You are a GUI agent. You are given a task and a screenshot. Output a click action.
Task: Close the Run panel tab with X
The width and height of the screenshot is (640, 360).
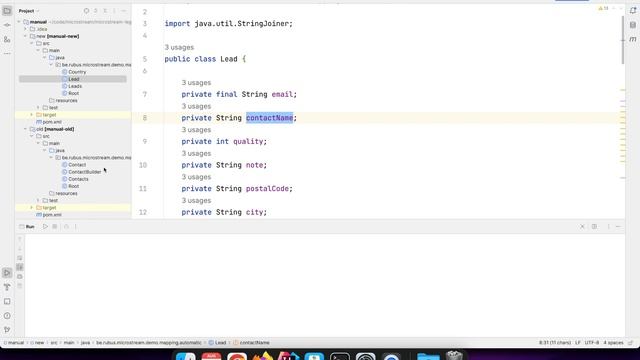point(582,227)
